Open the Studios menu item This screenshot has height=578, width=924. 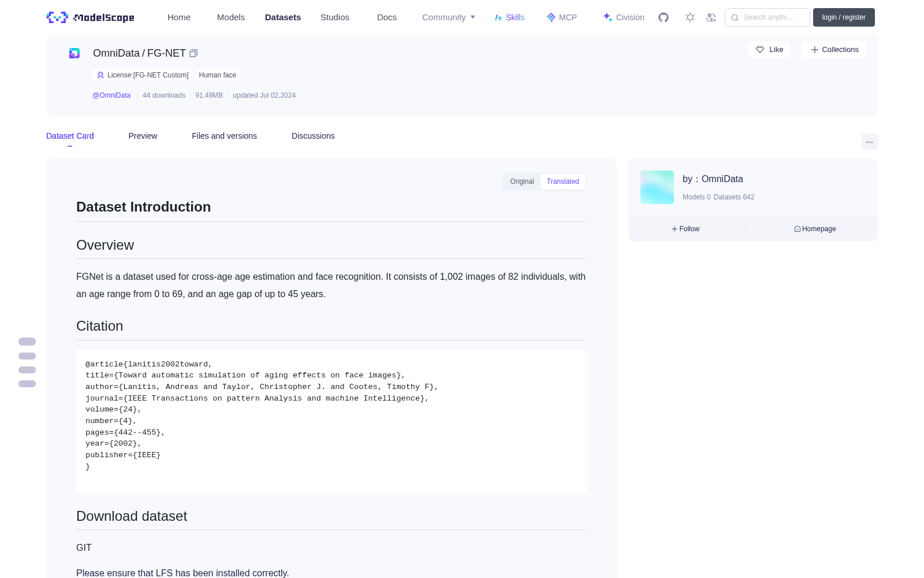click(x=335, y=17)
